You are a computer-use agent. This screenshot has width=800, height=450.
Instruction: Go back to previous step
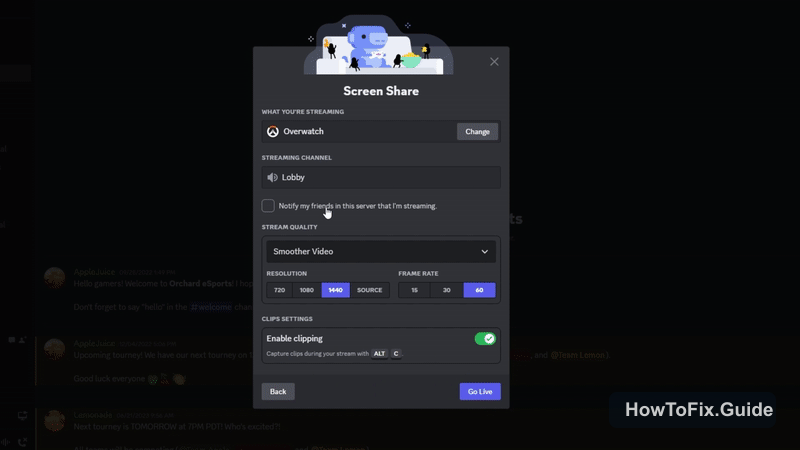pyautogui.click(x=278, y=391)
